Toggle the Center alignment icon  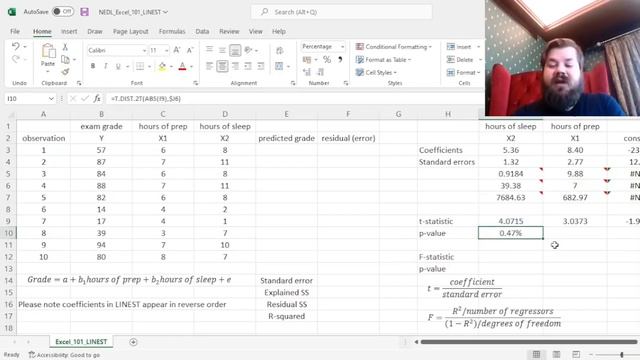222,66
